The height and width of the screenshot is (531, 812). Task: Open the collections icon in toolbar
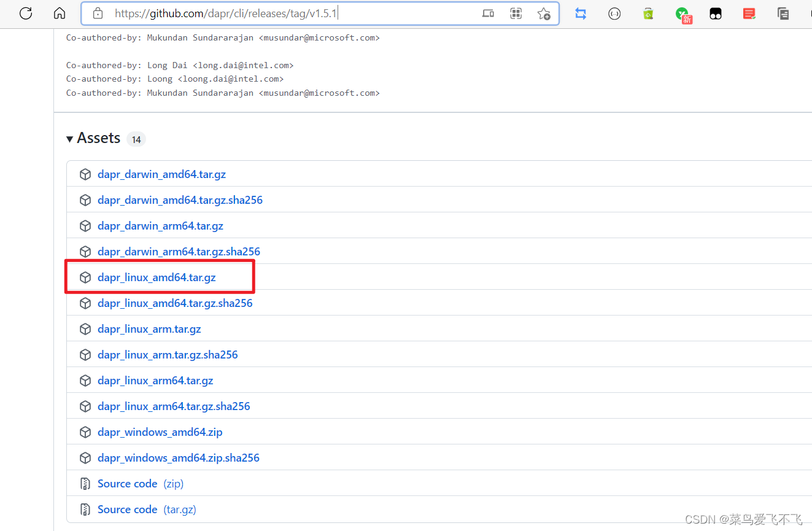tap(783, 14)
